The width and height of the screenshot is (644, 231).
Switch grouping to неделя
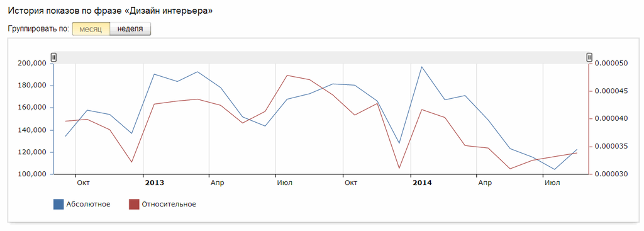tap(130, 29)
